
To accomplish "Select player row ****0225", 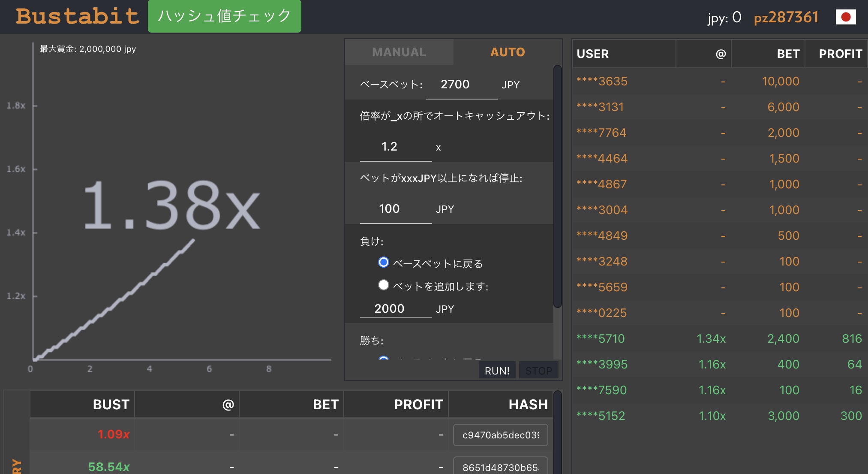I will tap(720, 313).
